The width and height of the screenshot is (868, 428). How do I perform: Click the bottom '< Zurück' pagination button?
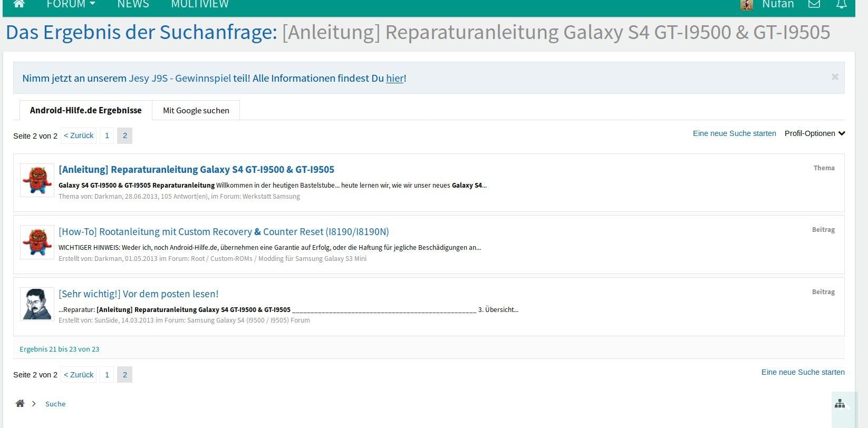[x=79, y=375]
